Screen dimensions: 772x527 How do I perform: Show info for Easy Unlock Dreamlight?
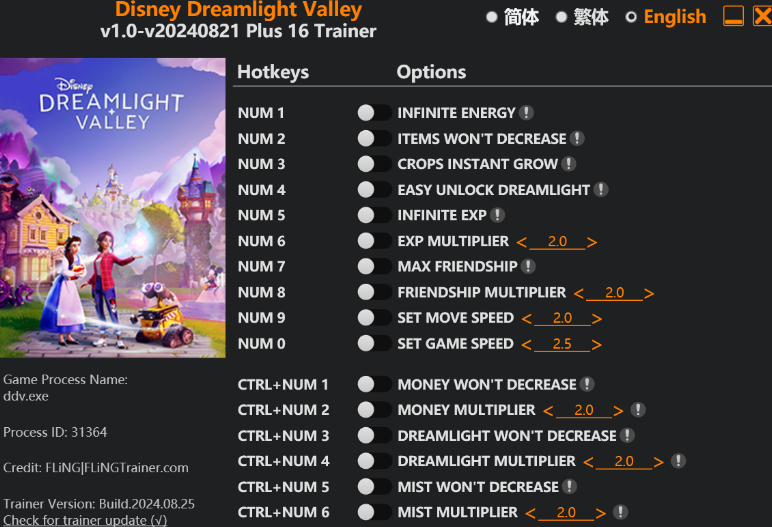tap(601, 190)
